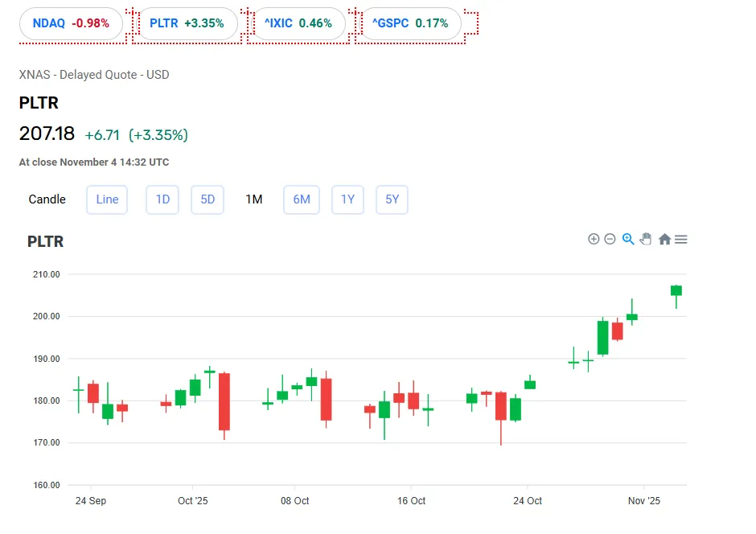Toggle the 5D time range
This screenshot has width=756, height=534.
(207, 199)
